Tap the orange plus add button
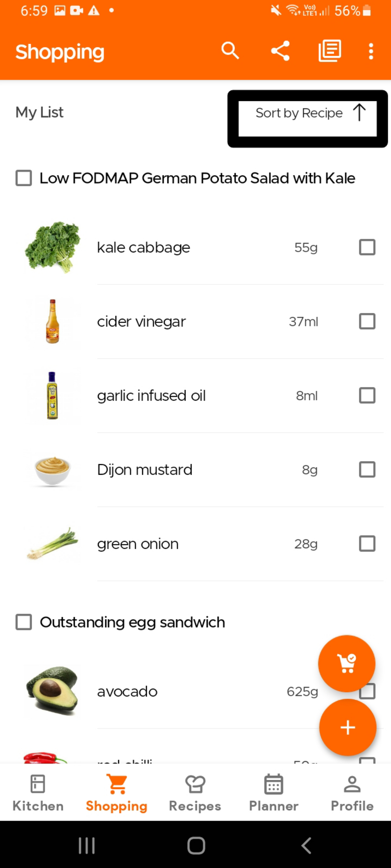The width and height of the screenshot is (391, 868). tap(348, 727)
